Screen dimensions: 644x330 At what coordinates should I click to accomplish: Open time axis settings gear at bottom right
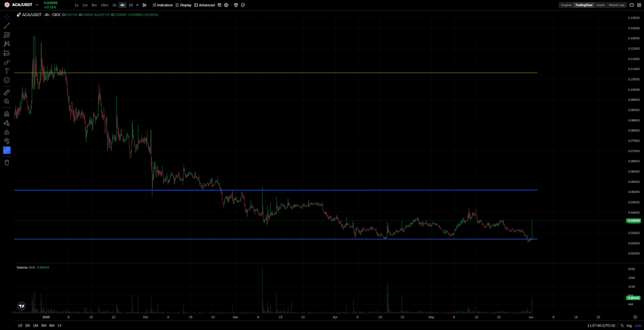tap(634, 317)
